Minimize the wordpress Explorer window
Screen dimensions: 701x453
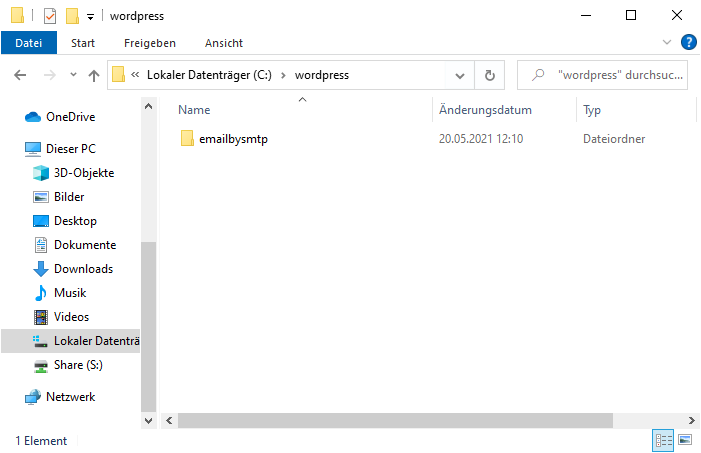coord(586,16)
